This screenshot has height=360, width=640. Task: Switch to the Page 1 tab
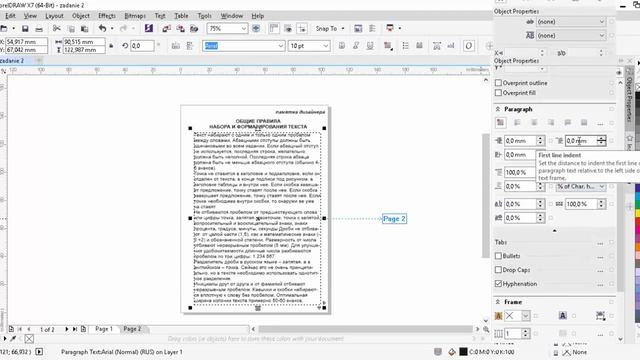(x=104, y=329)
